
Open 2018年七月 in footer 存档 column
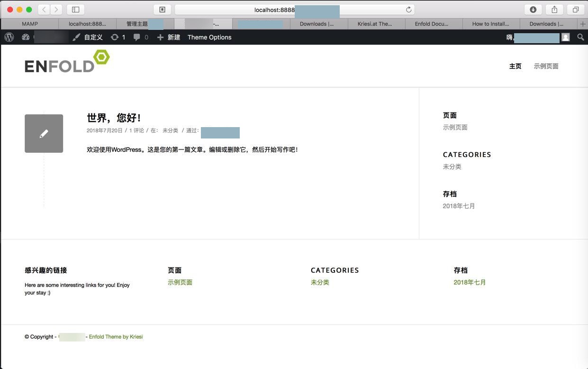(x=470, y=282)
